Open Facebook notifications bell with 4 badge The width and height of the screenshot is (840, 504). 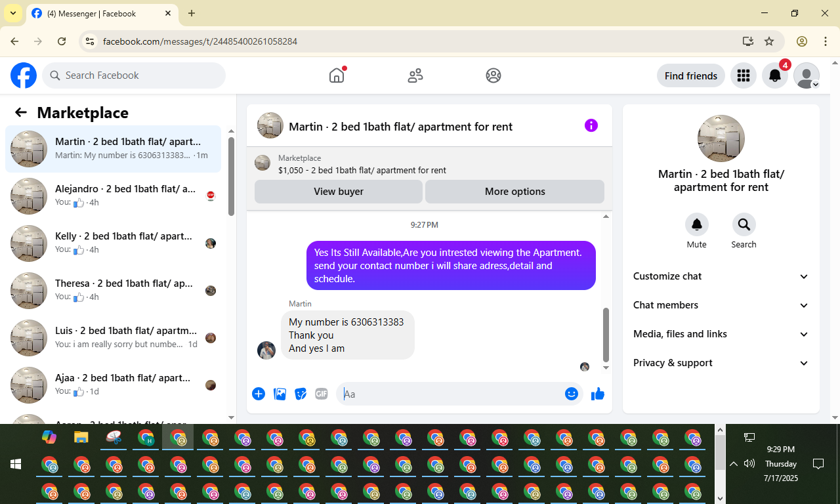[x=775, y=75]
